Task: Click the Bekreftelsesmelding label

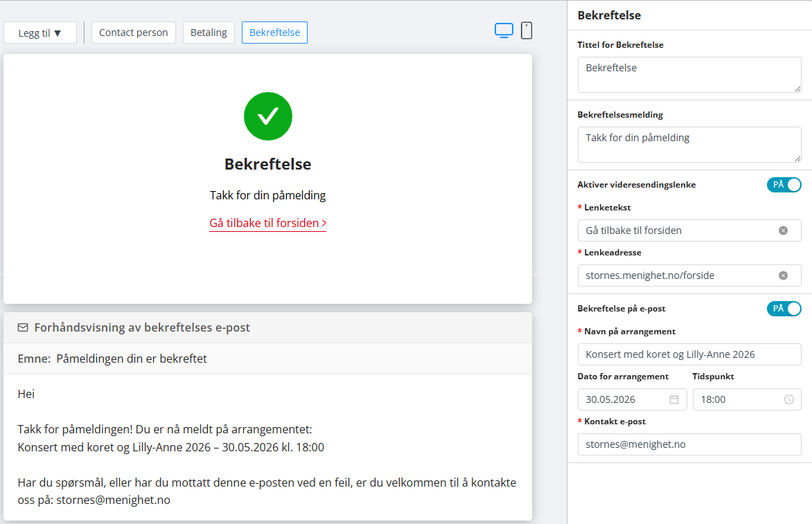Action: pyautogui.click(x=620, y=115)
